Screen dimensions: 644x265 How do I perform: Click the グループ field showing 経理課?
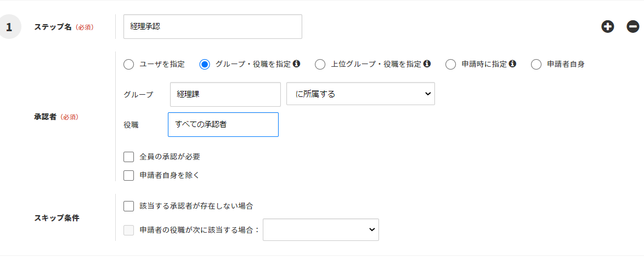pos(225,94)
